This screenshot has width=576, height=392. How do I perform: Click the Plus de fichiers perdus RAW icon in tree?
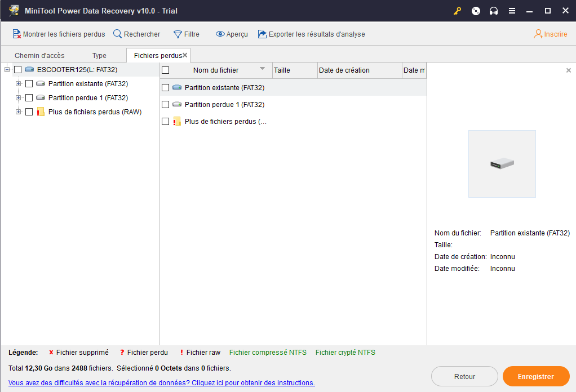pyautogui.click(x=41, y=112)
